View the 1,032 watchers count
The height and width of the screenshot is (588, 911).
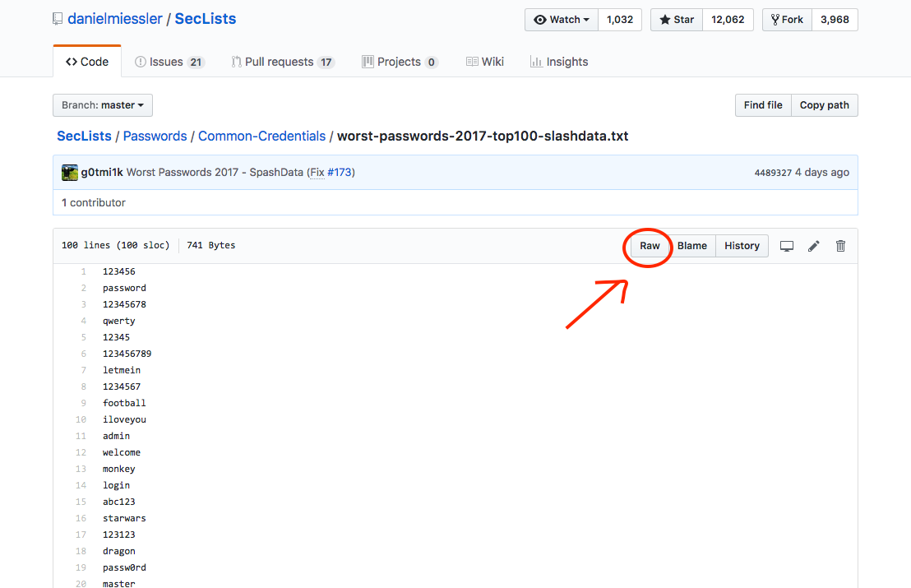[620, 20]
